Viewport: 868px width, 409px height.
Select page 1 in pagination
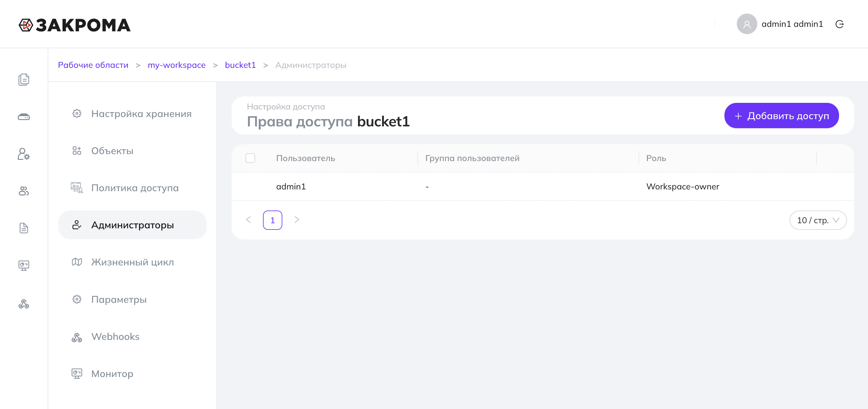273,220
